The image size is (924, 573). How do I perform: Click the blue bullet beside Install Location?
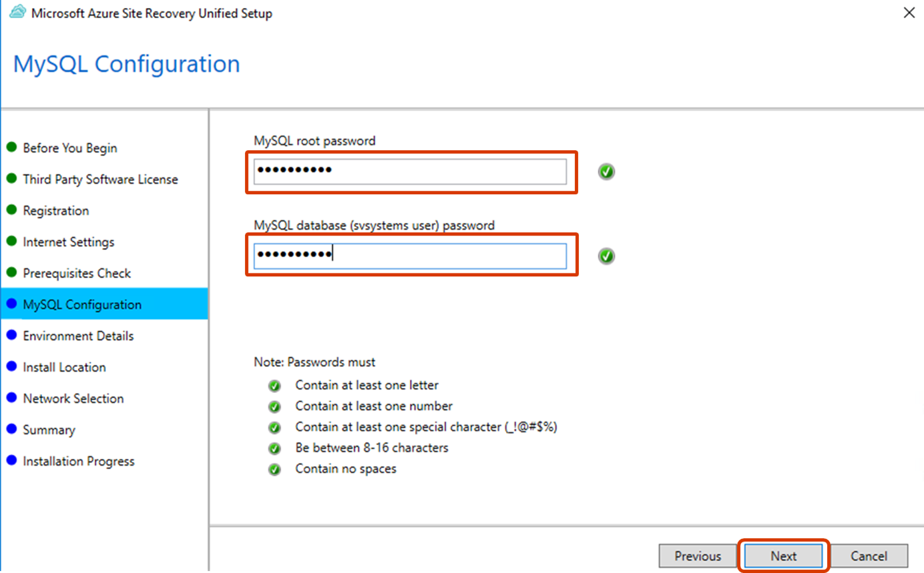pos(11,367)
